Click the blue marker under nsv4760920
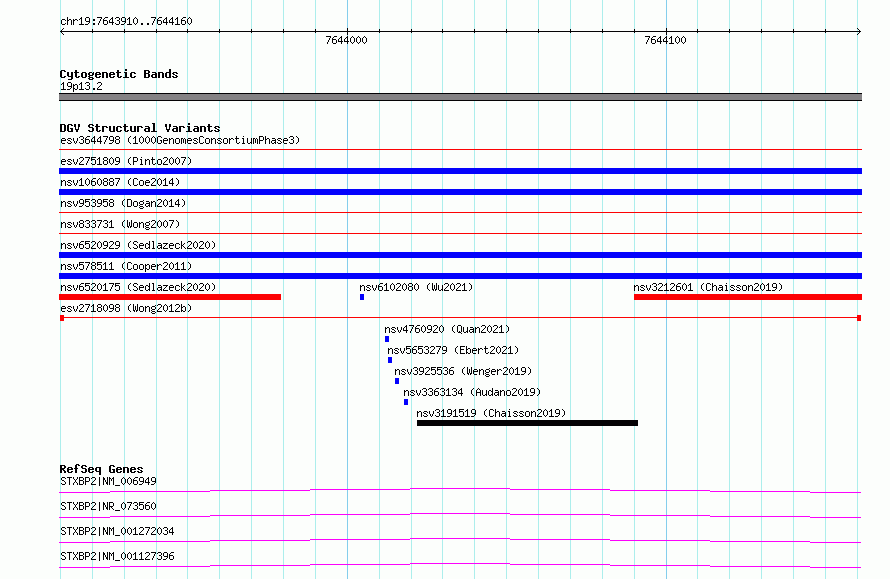The width and height of the screenshot is (890, 579). 387,339
